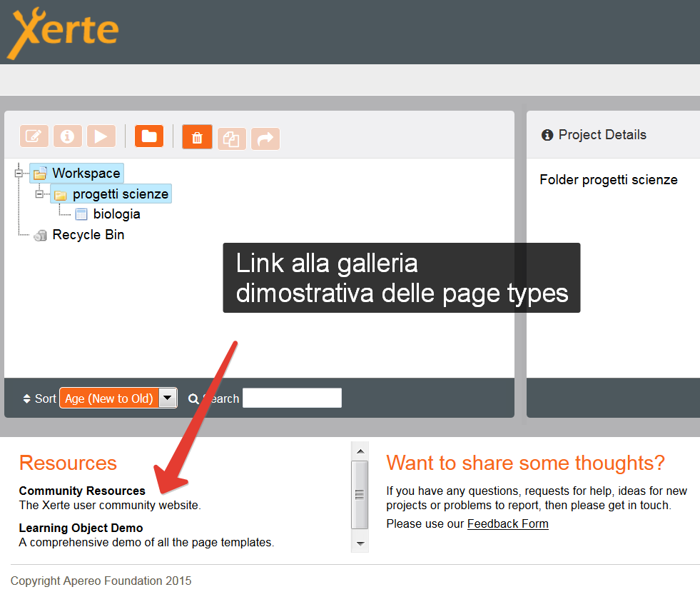
Task: Click the Preview play icon
Action: [101, 136]
